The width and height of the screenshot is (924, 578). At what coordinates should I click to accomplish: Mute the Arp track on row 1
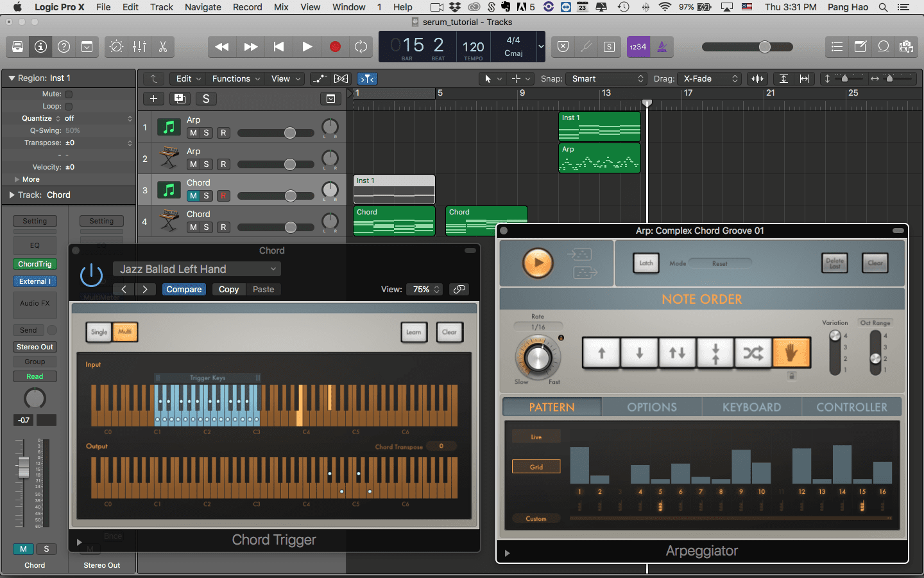[193, 133]
